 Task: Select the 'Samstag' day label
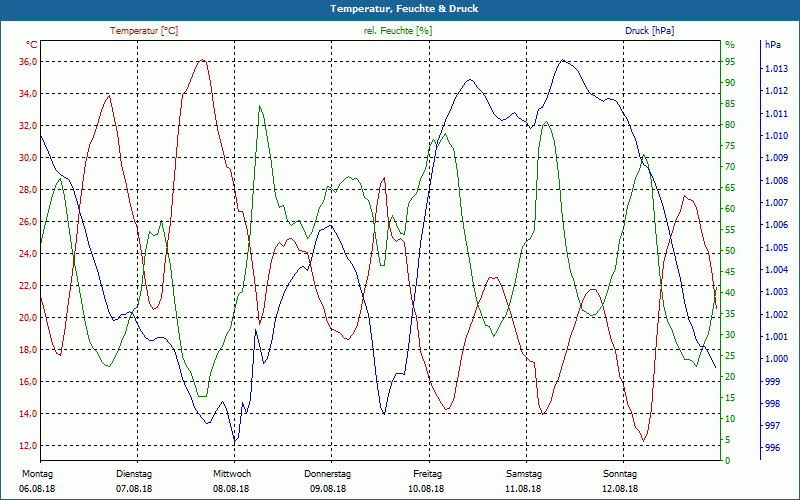coord(524,474)
